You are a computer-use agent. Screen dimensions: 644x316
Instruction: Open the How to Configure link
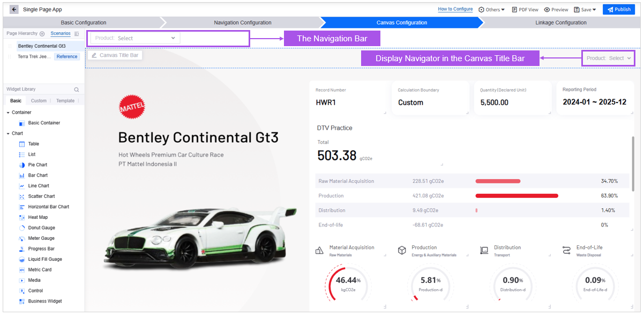455,9
